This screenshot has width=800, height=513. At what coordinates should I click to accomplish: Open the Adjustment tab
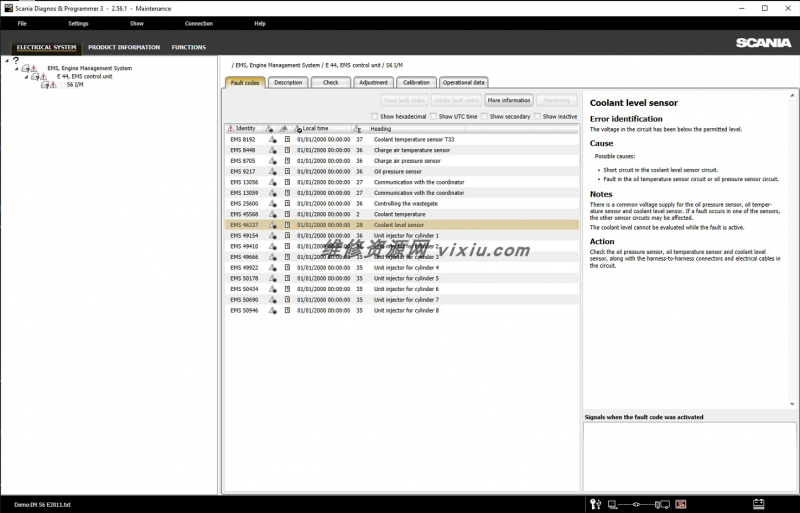tap(373, 83)
